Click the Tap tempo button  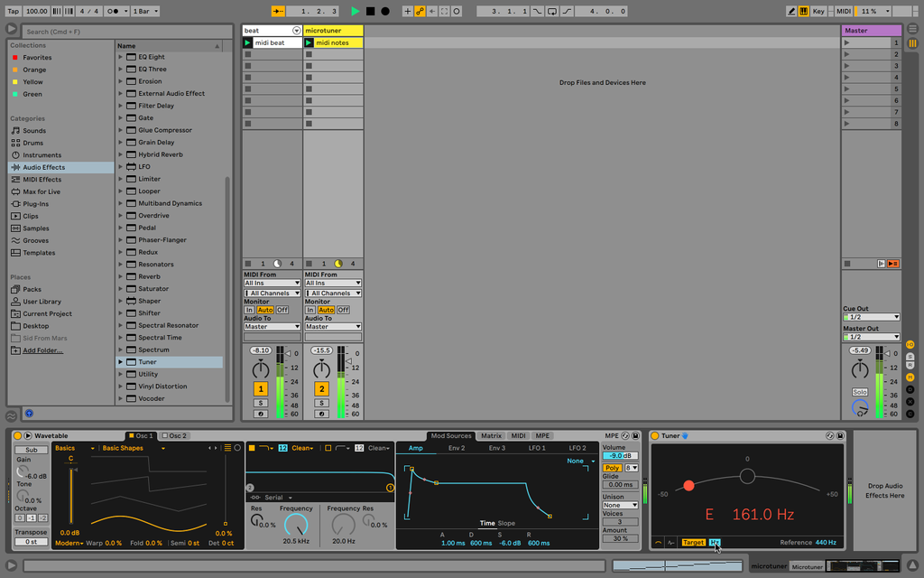pyautogui.click(x=13, y=11)
